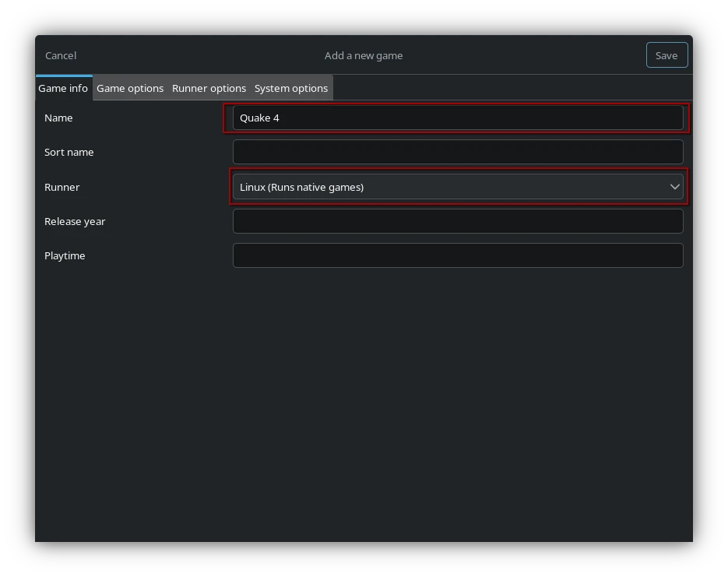Click the Playtime input field
This screenshot has width=728, height=577.
coord(458,255)
